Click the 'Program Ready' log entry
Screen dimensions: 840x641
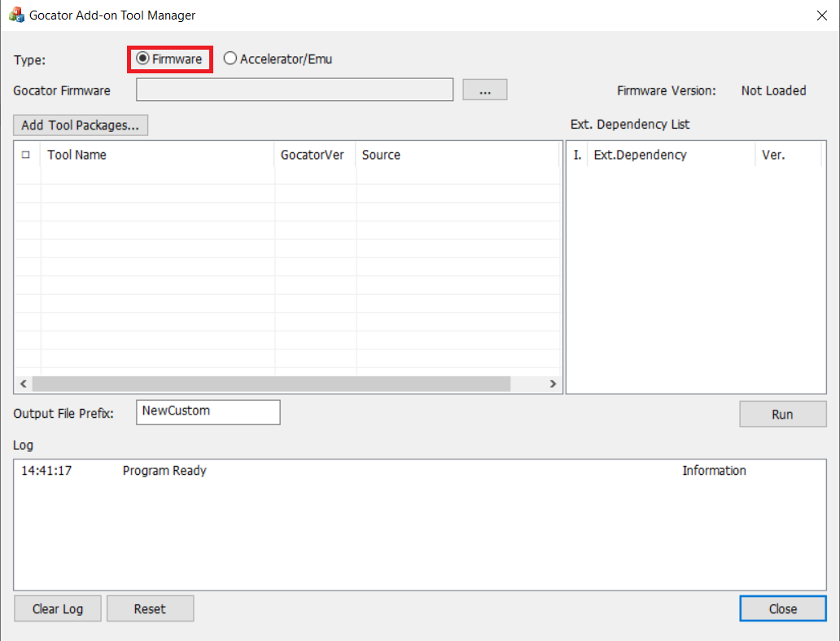tap(164, 471)
